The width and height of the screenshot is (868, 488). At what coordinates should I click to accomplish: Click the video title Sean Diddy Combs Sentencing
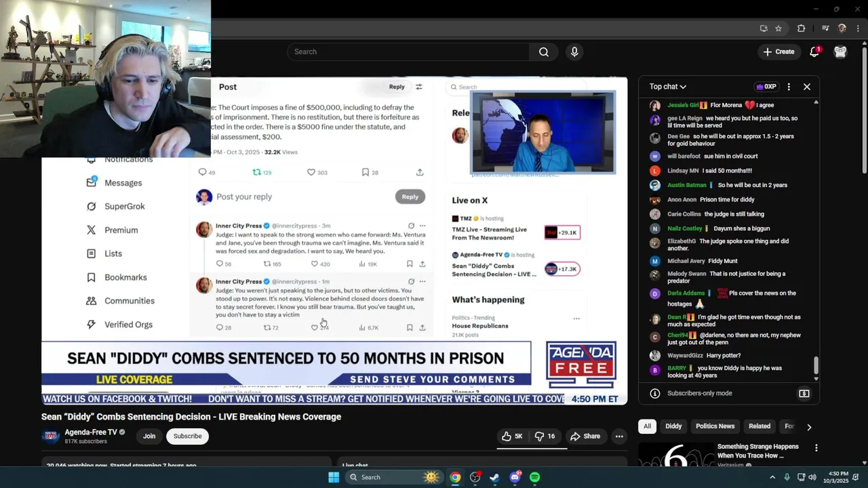(x=191, y=417)
